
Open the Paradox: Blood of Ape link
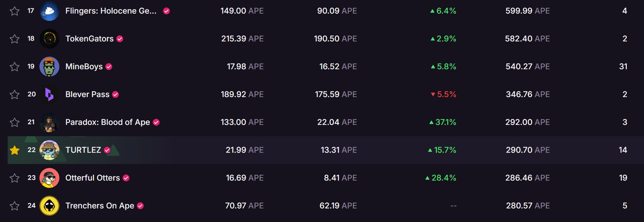click(107, 122)
